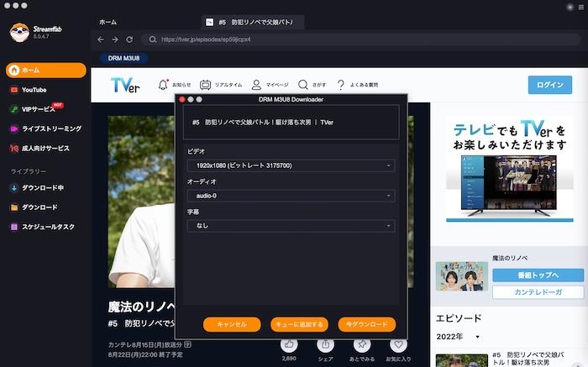Click the DRM M3U8 badge button
This screenshot has width=588, height=367.
point(123,59)
